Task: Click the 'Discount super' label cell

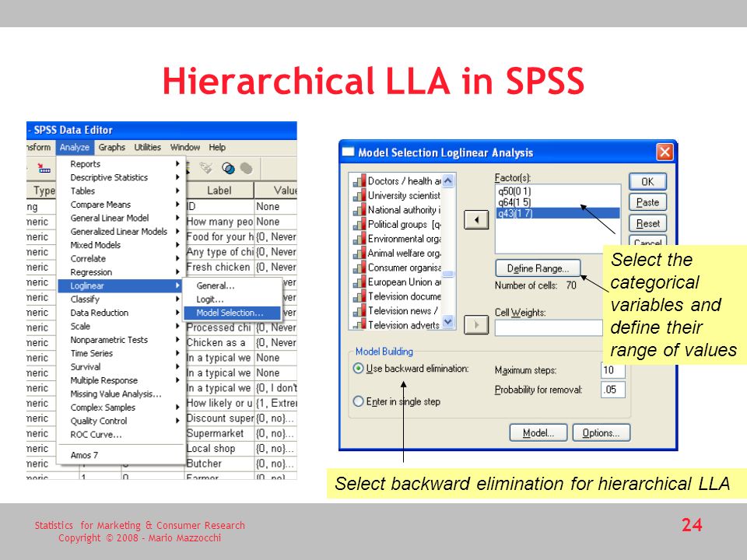Action: 219,418
